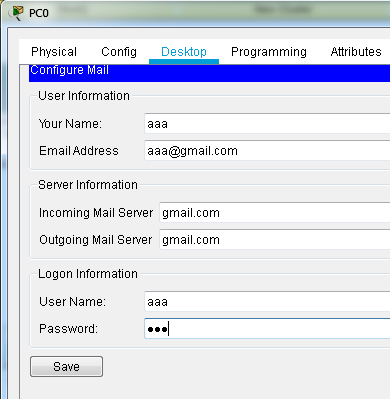Screen dimensions: 390x399
Task: Click the Logon Information group label
Action: [88, 274]
